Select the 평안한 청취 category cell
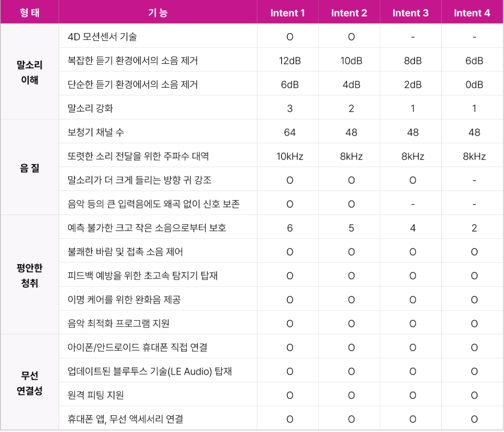Viewport: 504px width, 432px height. (x=30, y=275)
